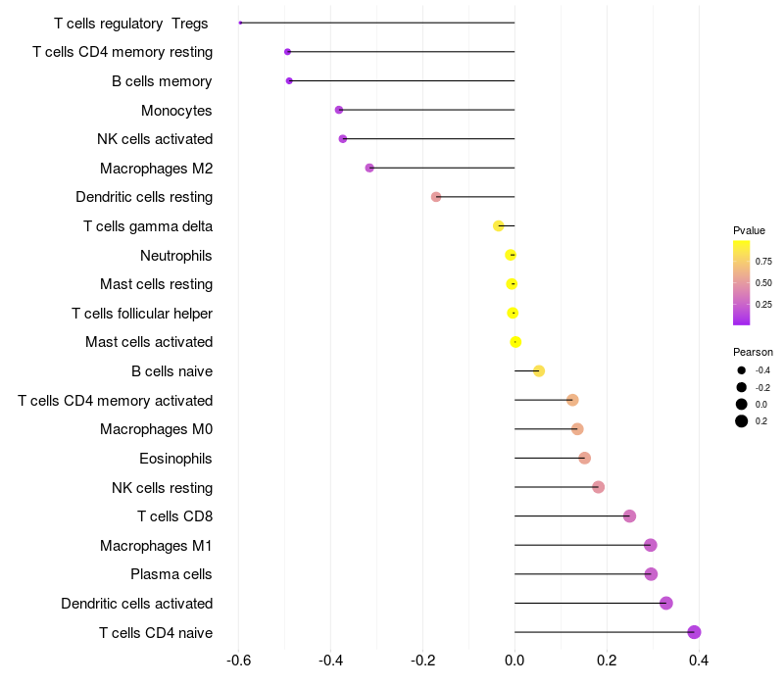Image resolution: width=784 pixels, height=686 pixels.
Task: Click the B cells naive yellow dot
Action: 539,370
